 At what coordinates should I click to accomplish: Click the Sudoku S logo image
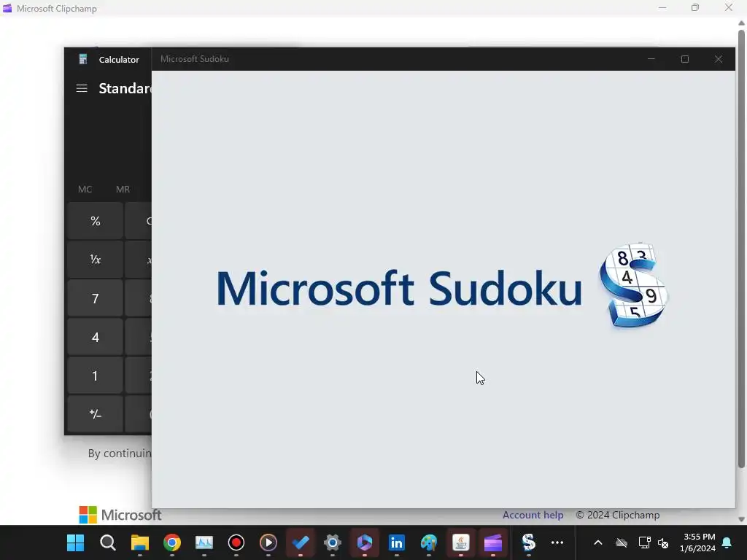tap(634, 285)
